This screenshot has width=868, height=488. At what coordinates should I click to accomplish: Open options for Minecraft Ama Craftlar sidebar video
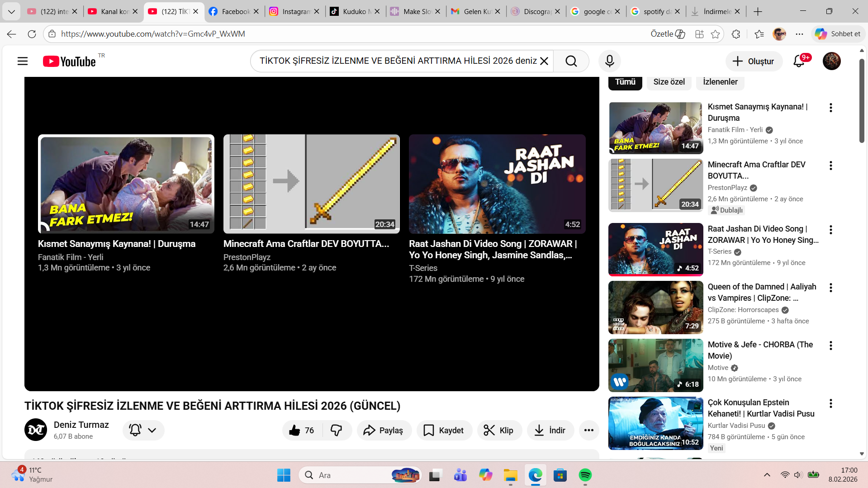click(x=830, y=166)
